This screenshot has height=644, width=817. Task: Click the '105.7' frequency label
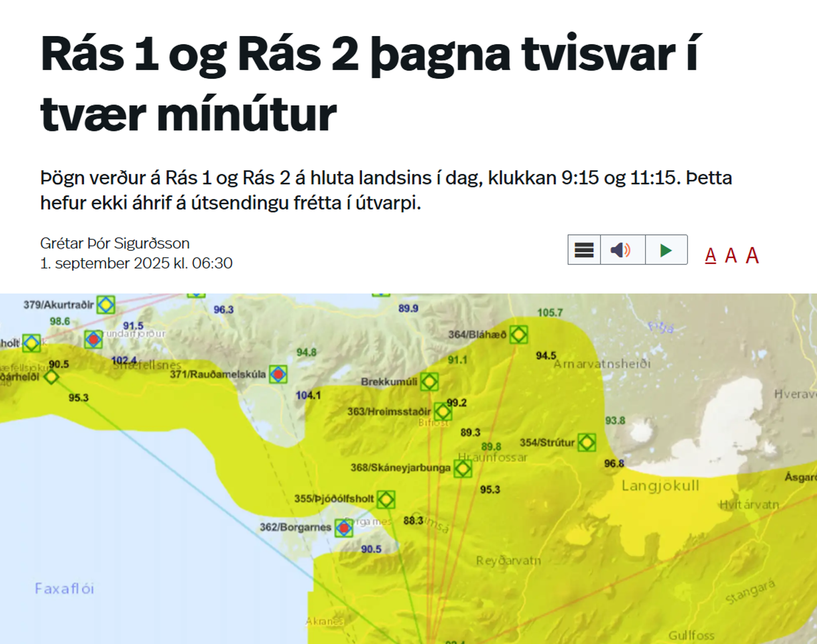[550, 312]
